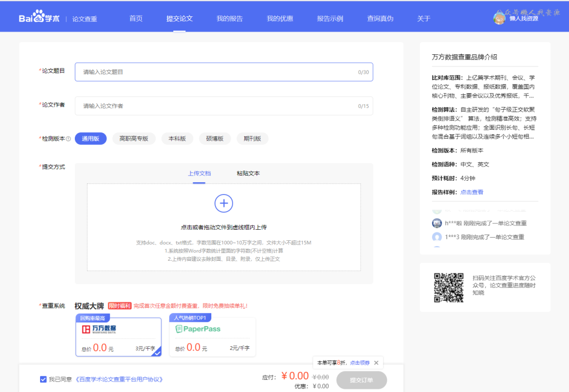Open the 百度学术论文查重平台用户协议 link
Viewport: 569px width, 392px height.
coord(120,379)
